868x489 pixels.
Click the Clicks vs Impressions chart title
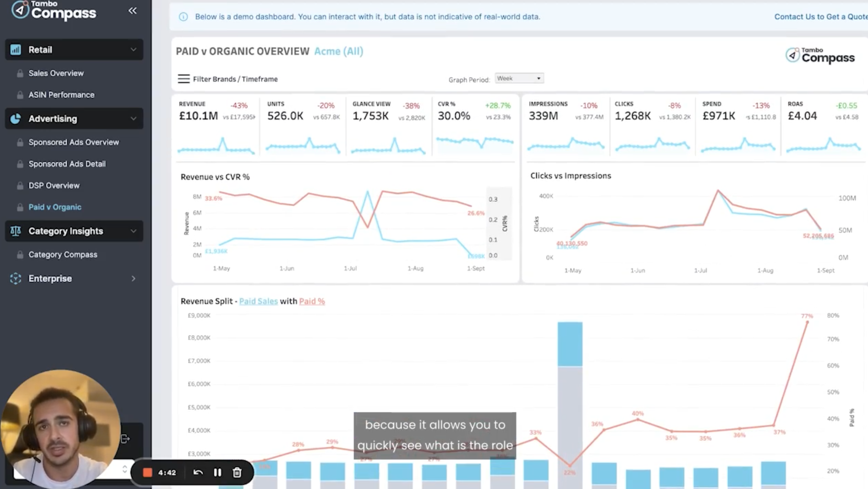coord(571,176)
